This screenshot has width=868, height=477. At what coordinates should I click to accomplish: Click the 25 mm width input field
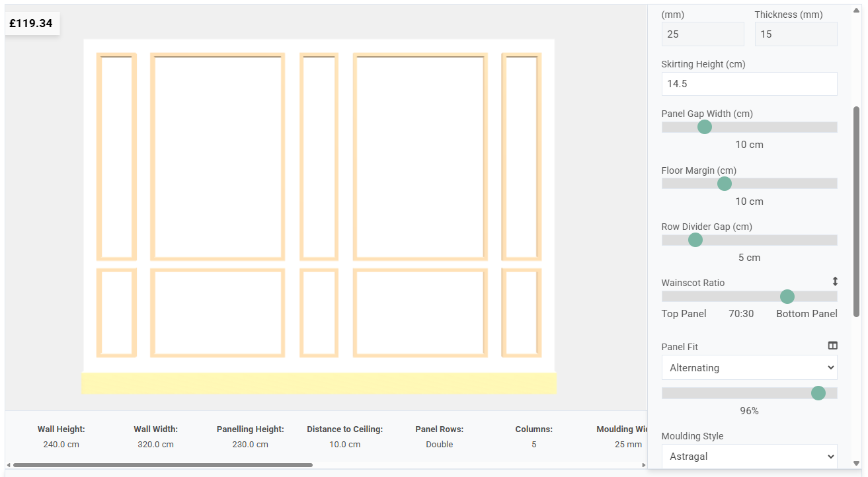coord(702,34)
